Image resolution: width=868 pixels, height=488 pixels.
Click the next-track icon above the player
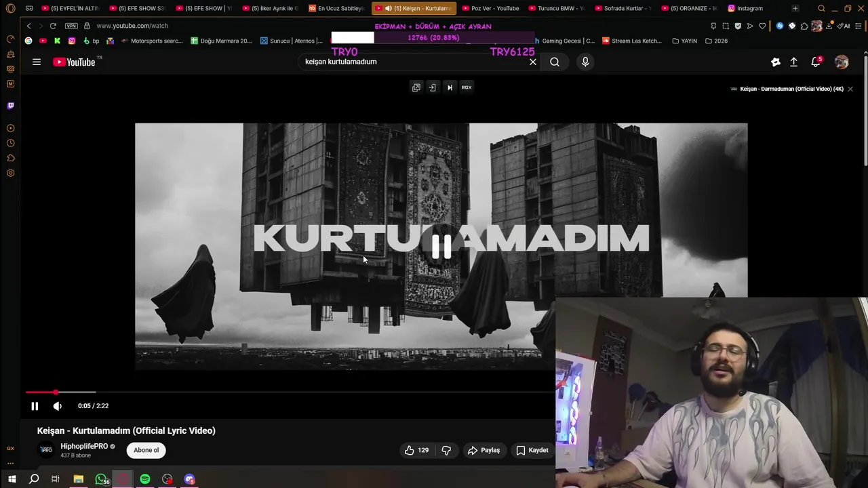tap(450, 87)
